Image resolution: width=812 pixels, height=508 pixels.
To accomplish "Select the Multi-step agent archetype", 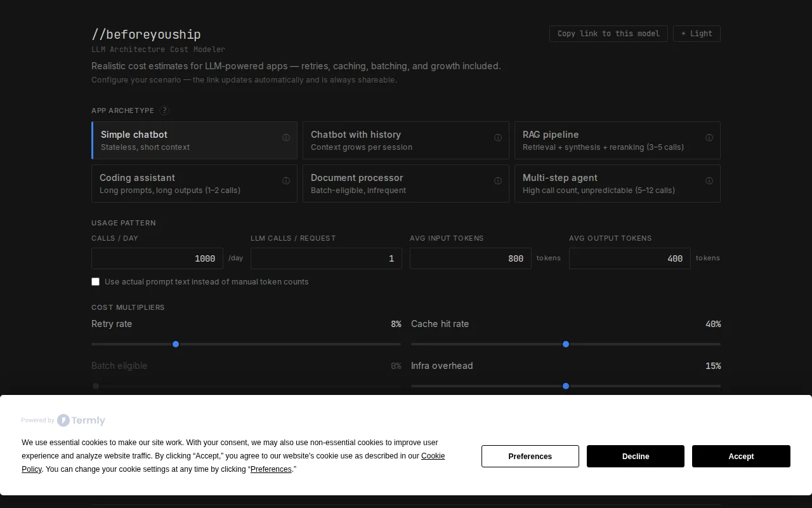I will (x=617, y=184).
